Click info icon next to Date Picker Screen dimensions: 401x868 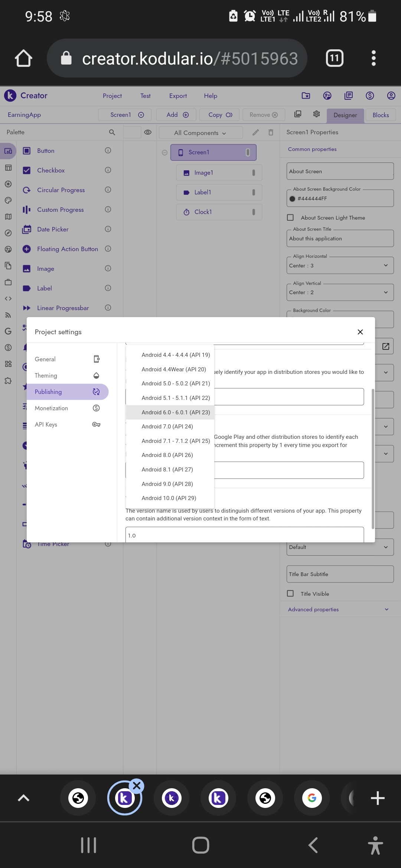click(108, 229)
